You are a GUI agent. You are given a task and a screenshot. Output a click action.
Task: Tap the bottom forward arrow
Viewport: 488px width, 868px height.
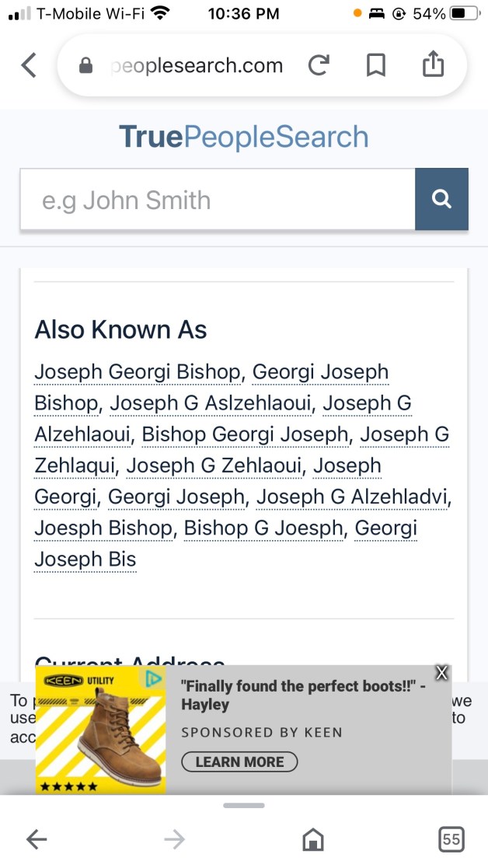pos(175,839)
